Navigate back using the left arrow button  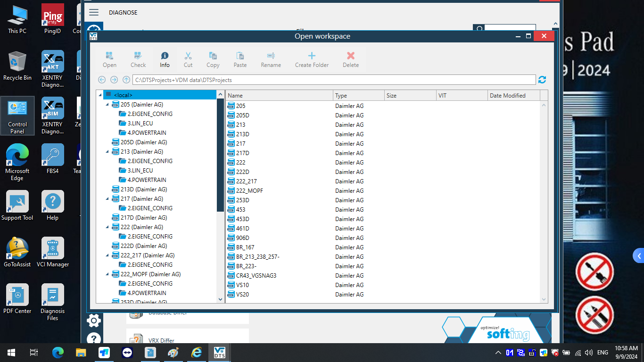click(102, 80)
